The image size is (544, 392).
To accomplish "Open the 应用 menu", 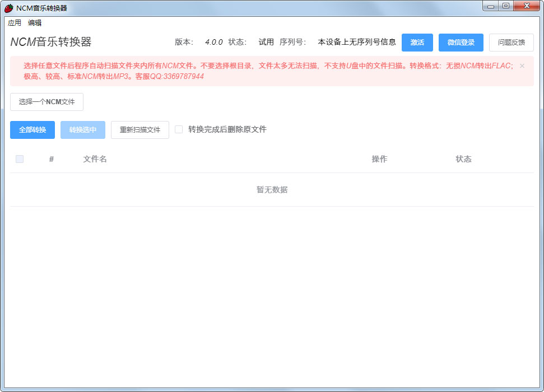I will [x=14, y=22].
